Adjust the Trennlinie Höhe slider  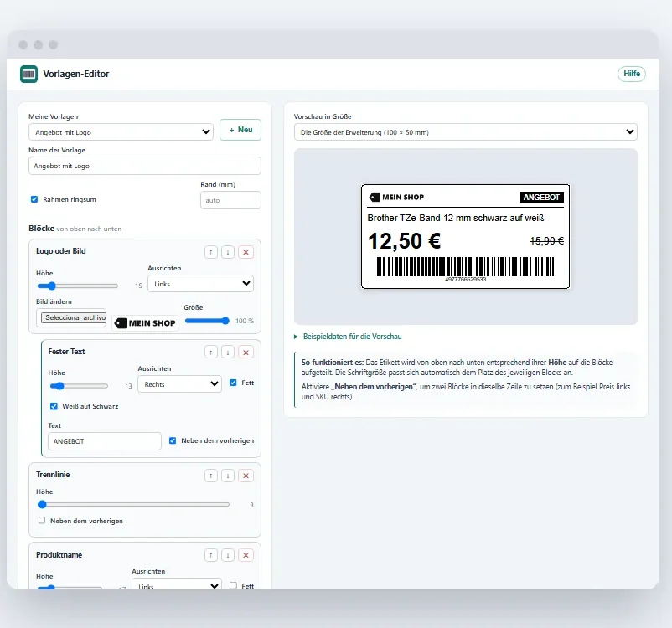[x=134, y=505]
